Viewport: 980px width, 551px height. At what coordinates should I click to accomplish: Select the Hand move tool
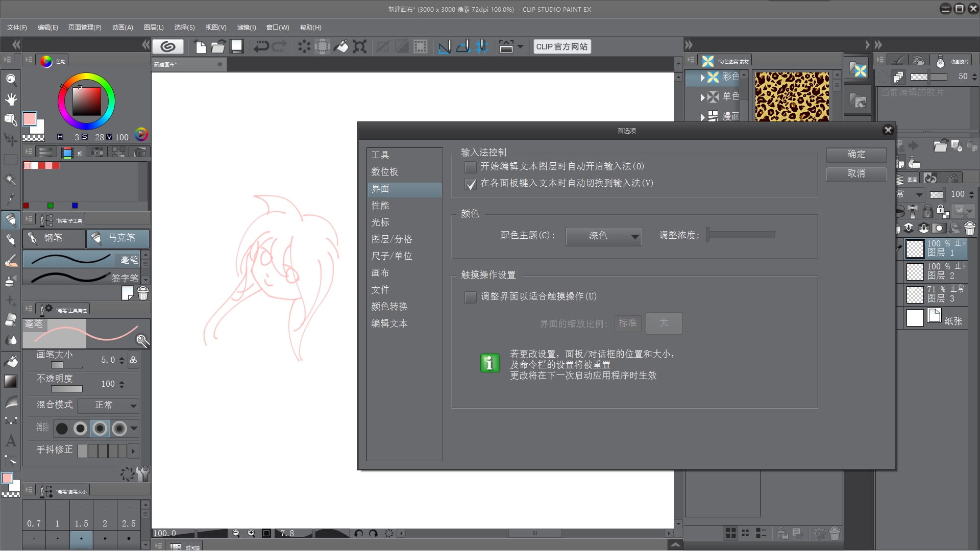11,99
